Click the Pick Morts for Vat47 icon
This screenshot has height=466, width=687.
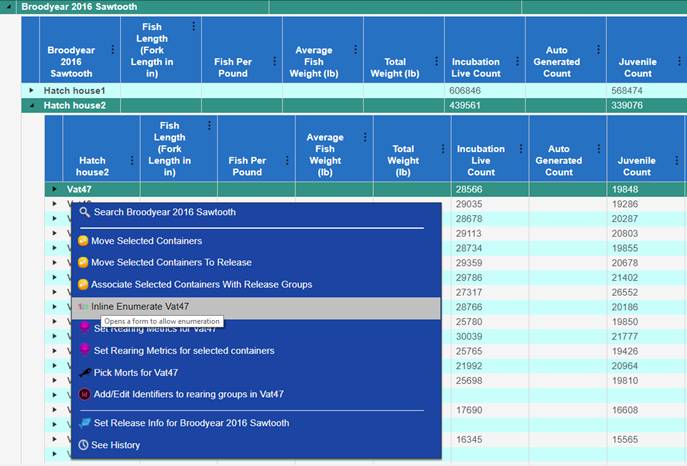coord(85,373)
